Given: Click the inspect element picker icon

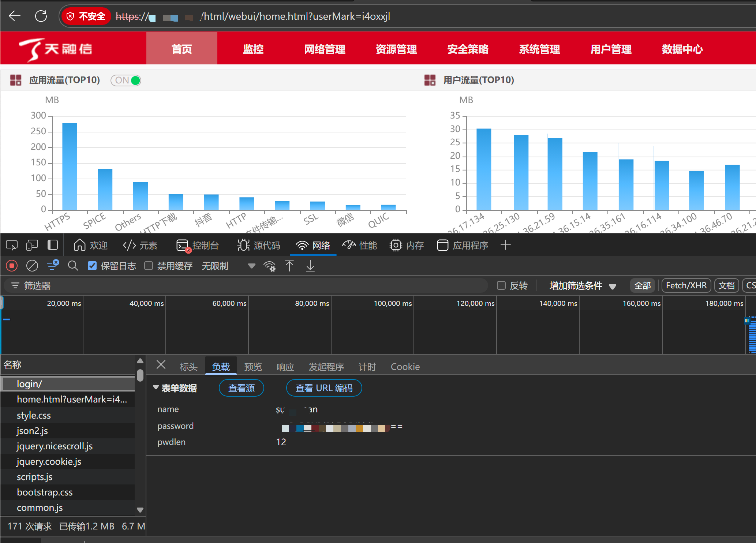Looking at the screenshot, I should click(x=12, y=245).
